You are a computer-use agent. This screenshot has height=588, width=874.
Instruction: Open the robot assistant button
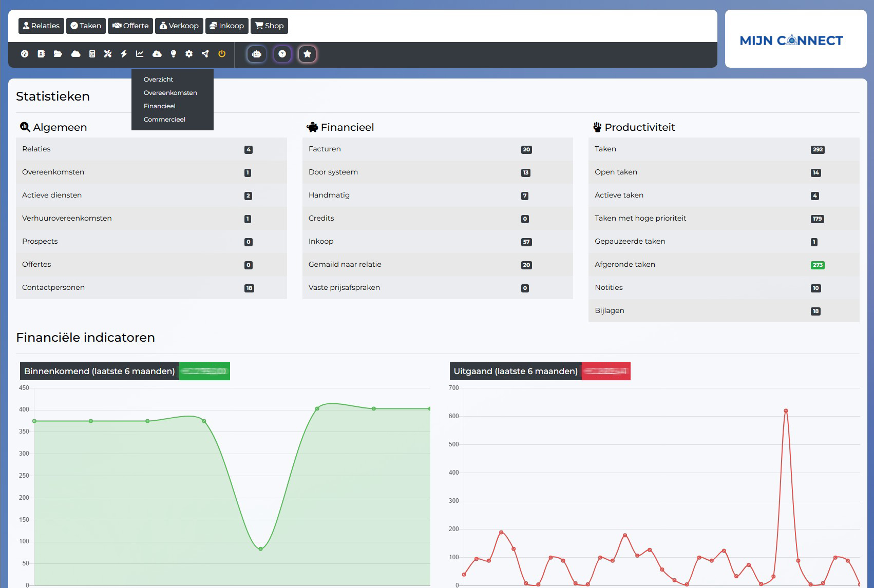[x=257, y=54]
